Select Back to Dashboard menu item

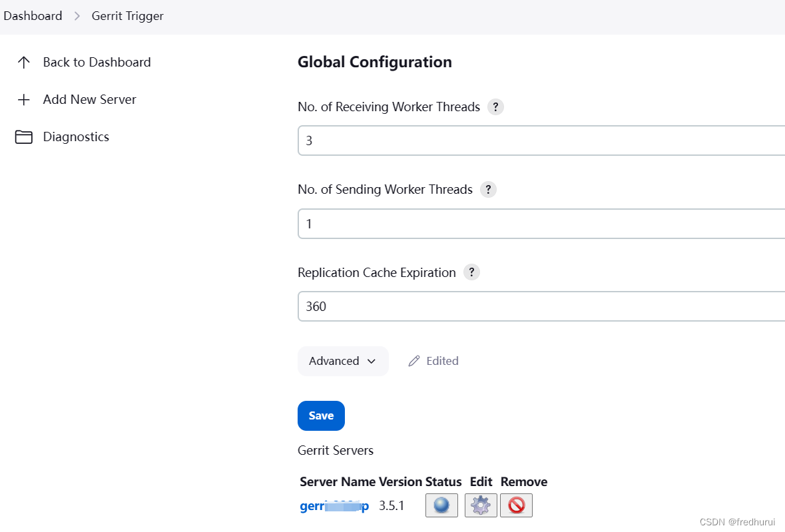pyautogui.click(x=84, y=63)
